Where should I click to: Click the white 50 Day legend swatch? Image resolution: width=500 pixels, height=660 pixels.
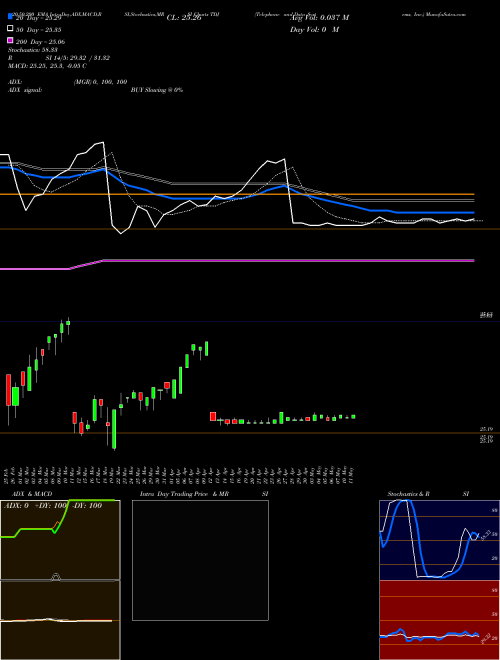10,29
